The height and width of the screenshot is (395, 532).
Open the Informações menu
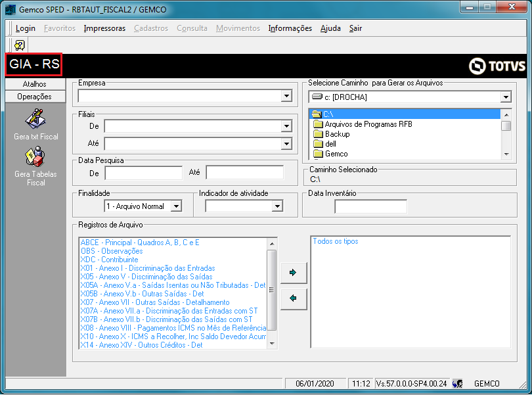[290, 28]
